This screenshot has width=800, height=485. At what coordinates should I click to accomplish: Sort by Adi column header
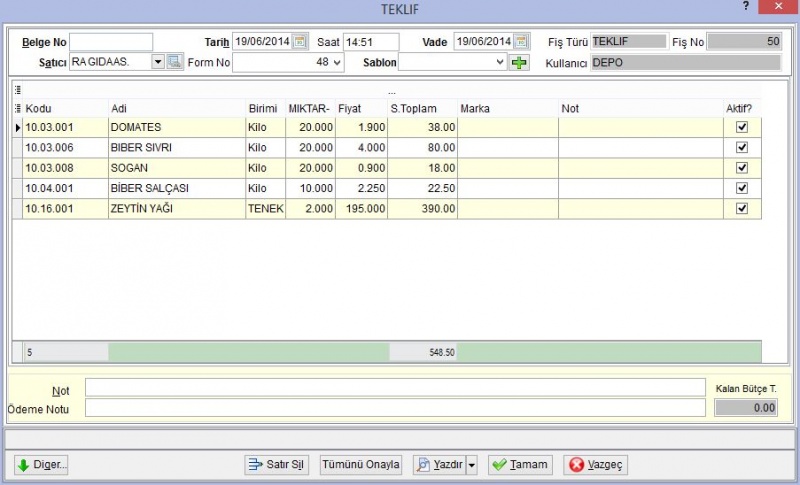[x=177, y=108]
